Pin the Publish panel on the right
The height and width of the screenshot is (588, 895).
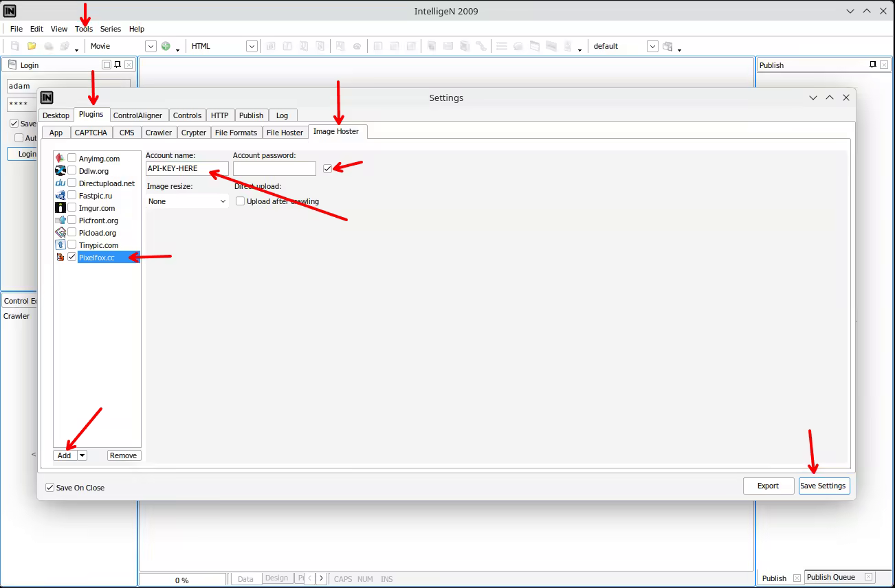pos(873,65)
